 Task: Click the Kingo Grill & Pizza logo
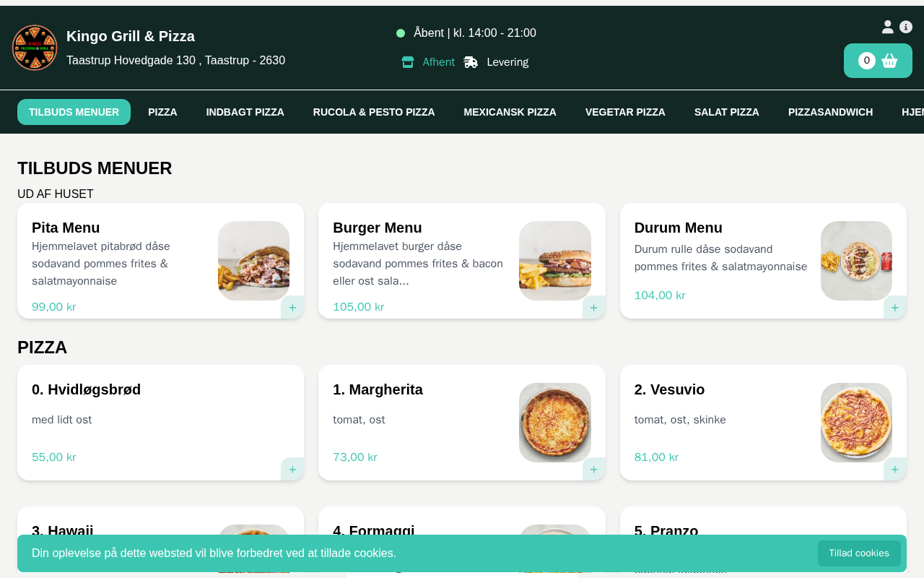35,48
